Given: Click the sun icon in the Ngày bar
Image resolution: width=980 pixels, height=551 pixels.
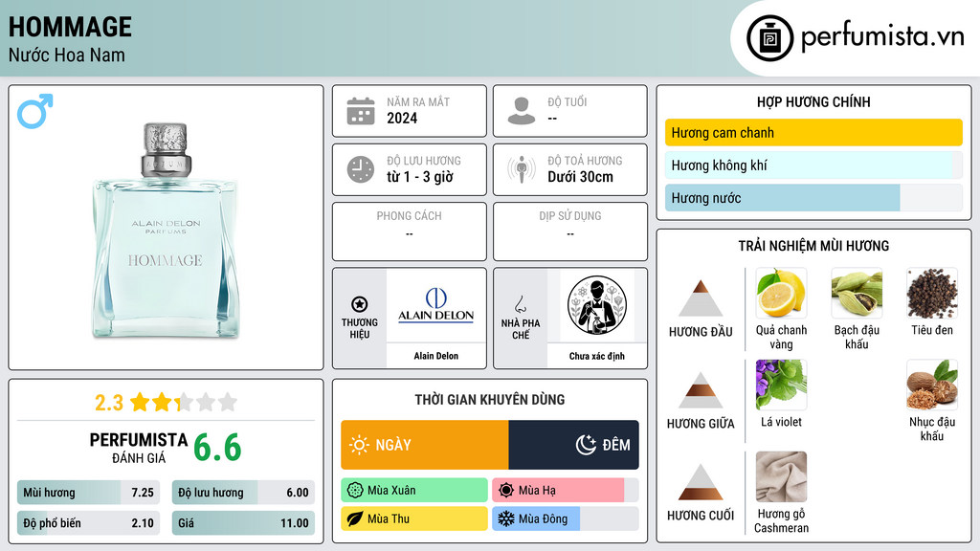Looking at the screenshot, I should 360,445.
